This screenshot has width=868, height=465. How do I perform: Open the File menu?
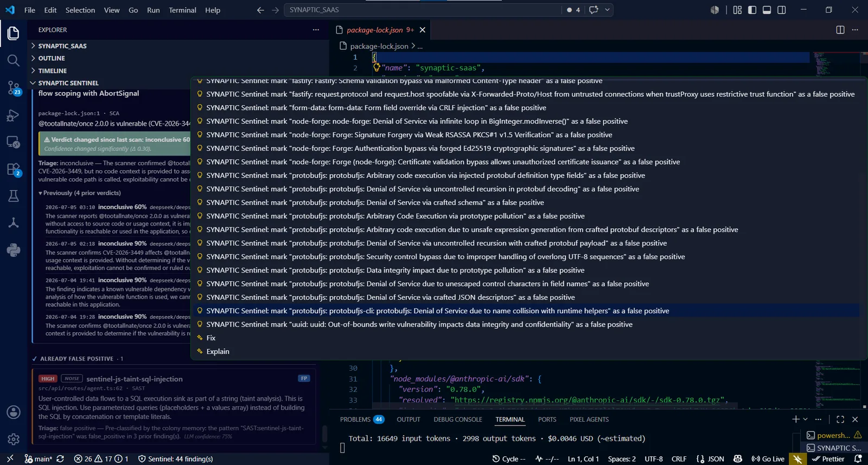point(30,10)
